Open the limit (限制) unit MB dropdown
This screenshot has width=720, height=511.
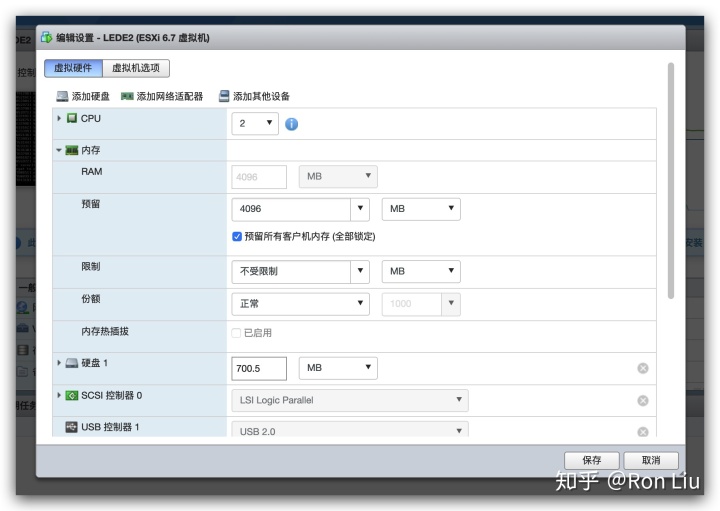pos(421,271)
